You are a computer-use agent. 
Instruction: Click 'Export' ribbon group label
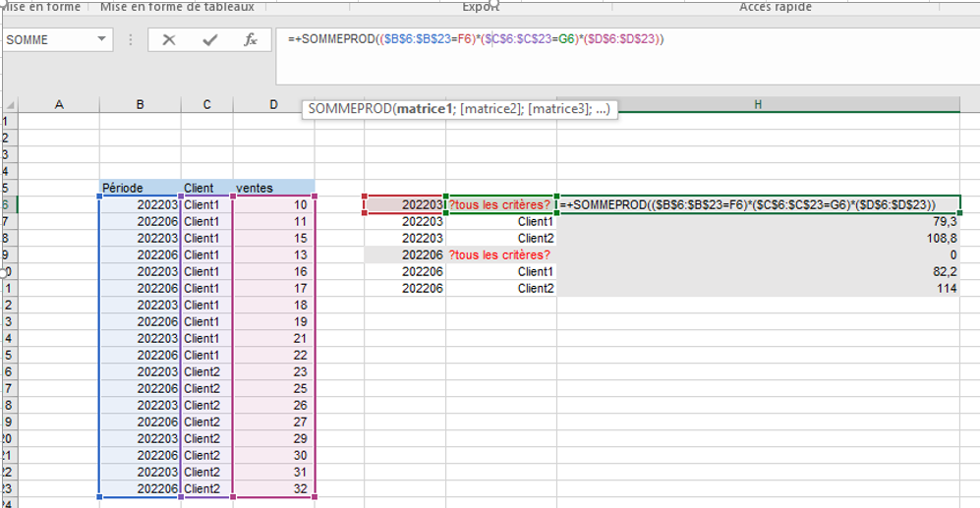coord(481,7)
